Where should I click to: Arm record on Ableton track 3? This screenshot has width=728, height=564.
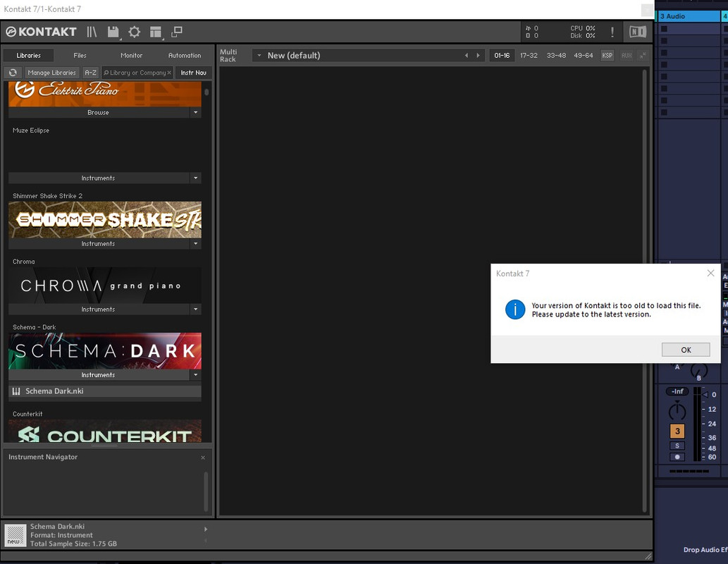[677, 457]
